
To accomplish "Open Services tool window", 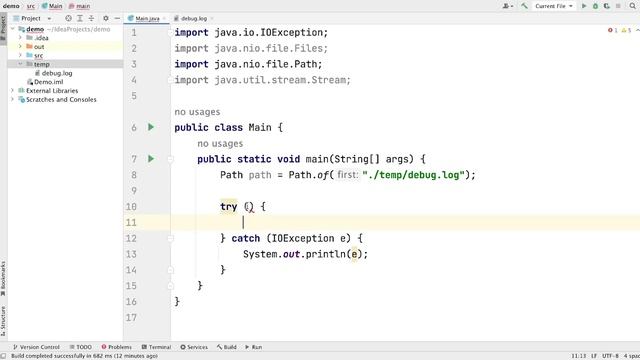I will [x=194, y=347].
